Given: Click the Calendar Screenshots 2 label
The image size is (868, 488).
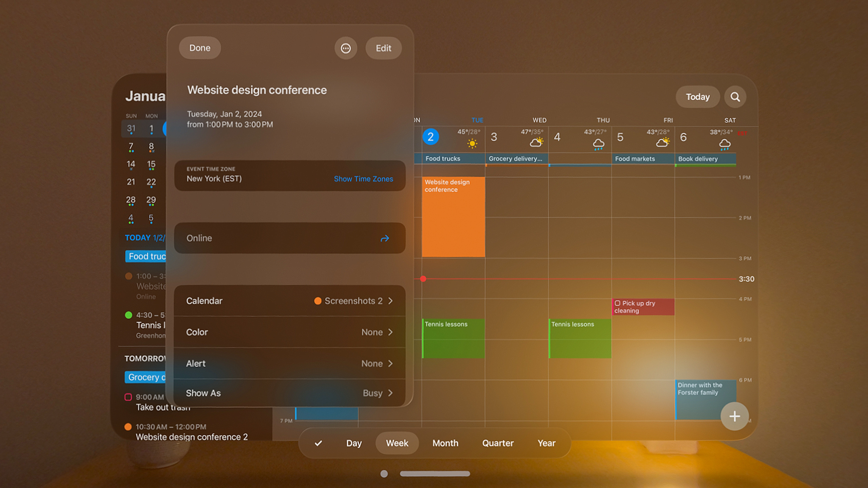Looking at the screenshot, I should click(x=353, y=300).
